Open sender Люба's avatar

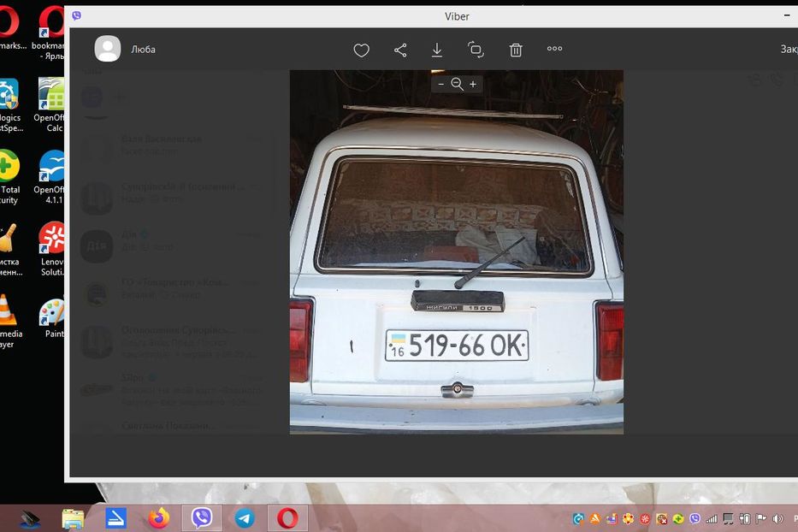[x=108, y=49]
